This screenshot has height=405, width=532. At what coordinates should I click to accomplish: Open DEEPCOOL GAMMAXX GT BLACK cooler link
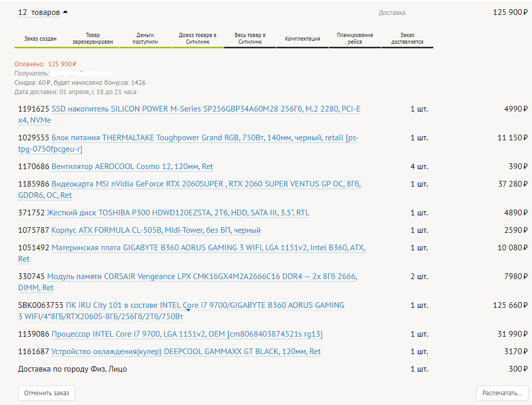point(186,352)
